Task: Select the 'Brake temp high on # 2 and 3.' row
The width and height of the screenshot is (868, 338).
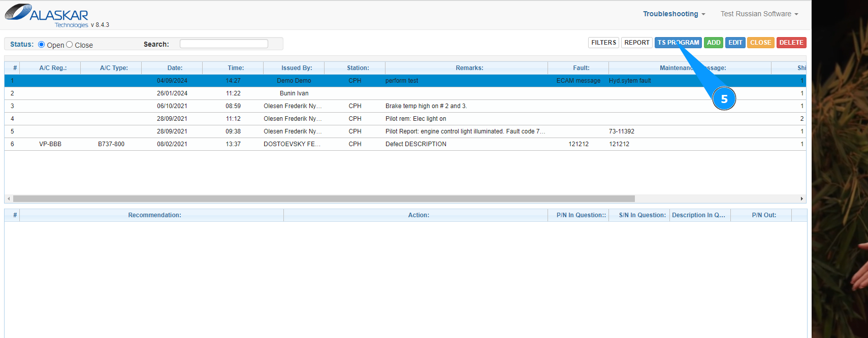Action: [x=405, y=106]
